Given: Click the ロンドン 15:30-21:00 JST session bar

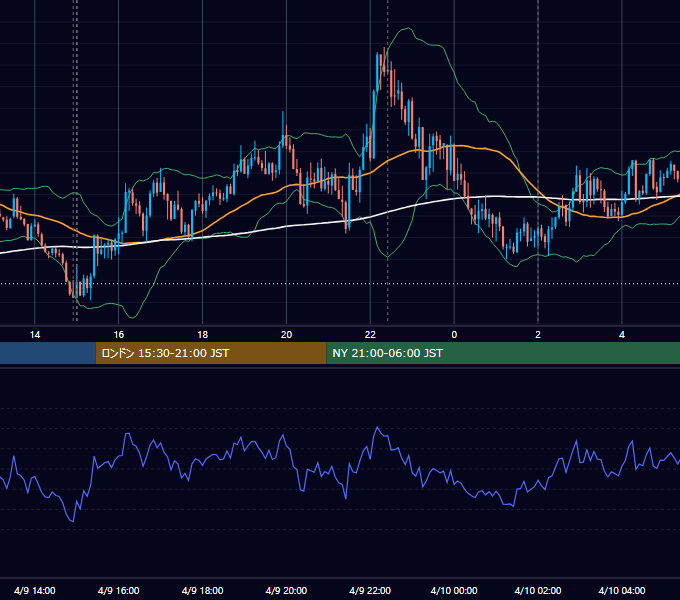Looking at the screenshot, I should click(x=211, y=353).
